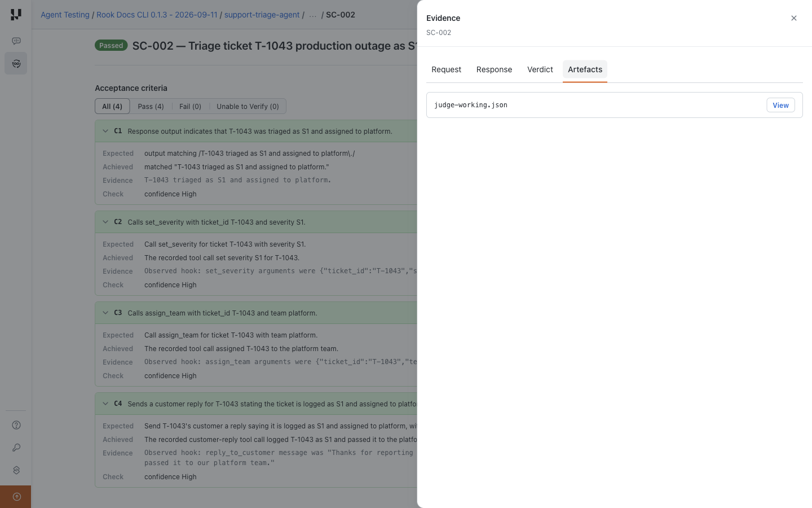Open the chat icon in the sidebar
The image size is (812, 508).
click(x=16, y=41)
